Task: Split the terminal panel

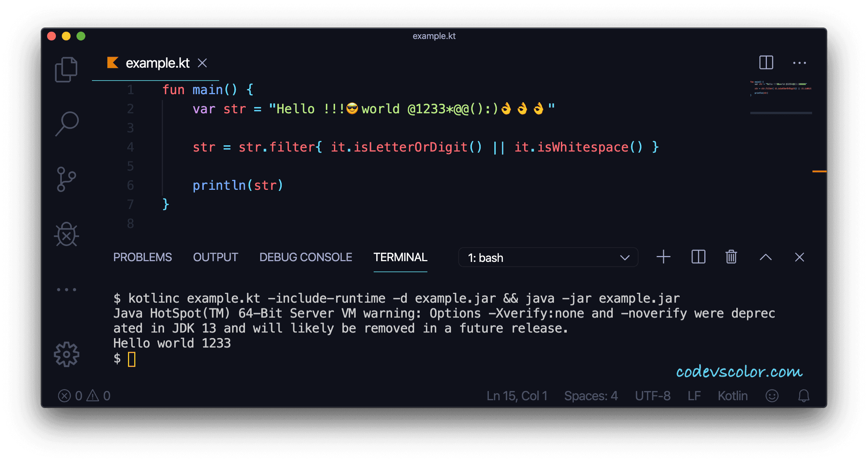Action: [698, 257]
